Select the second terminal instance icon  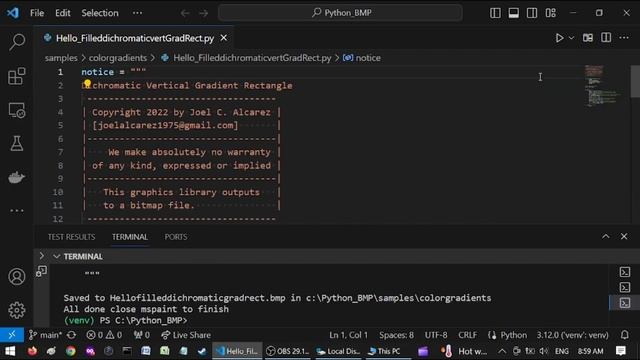[625, 287]
